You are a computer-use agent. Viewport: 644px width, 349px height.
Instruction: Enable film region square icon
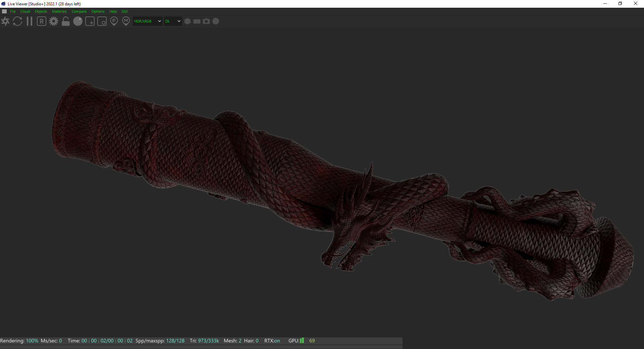(x=102, y=21)
